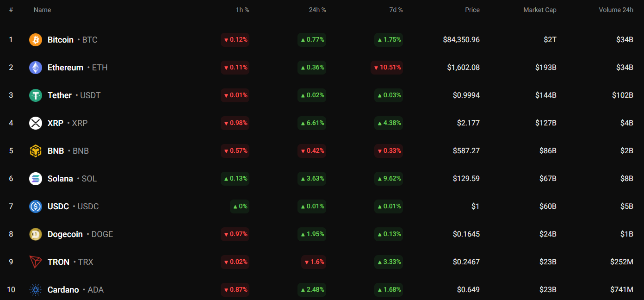The height and width of the screenshot is (300, 644).
Task: Open the Bitcoin name link
Action: coord(61,40)
